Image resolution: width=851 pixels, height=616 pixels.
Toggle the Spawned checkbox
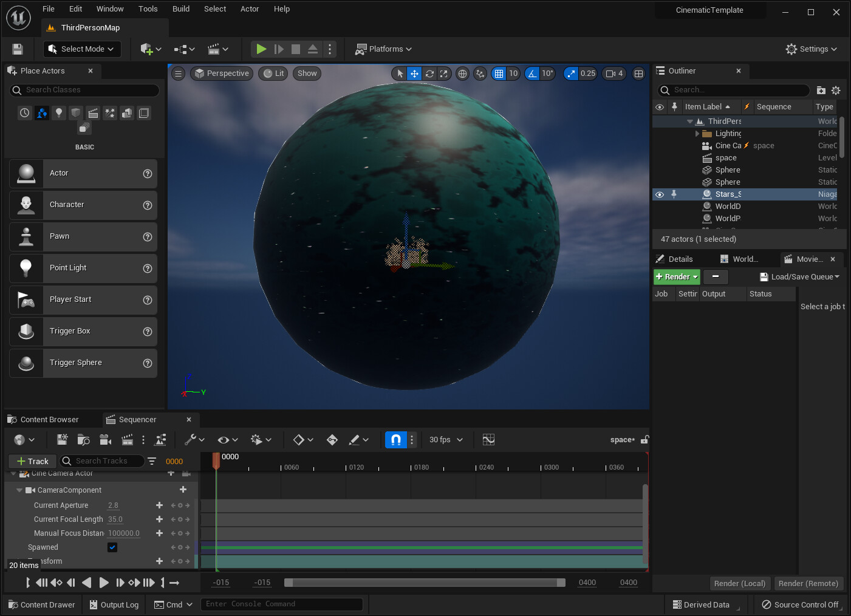click(112, 547)
